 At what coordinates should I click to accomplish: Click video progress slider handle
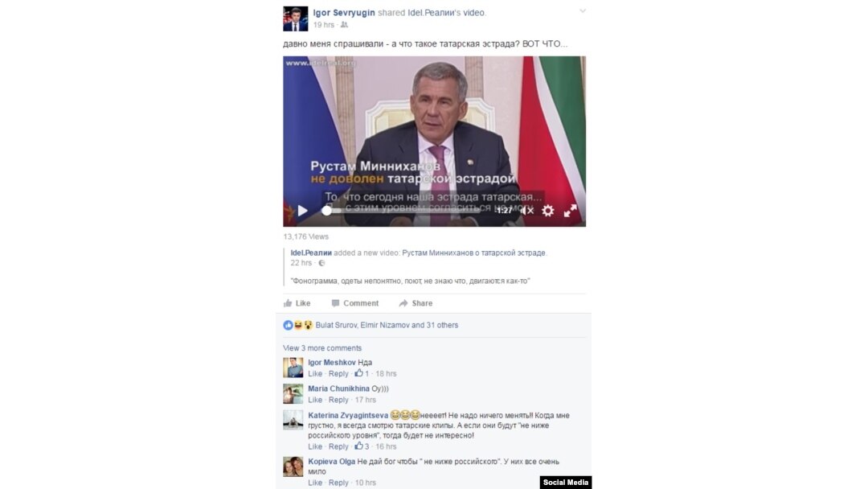click(326, 211)
